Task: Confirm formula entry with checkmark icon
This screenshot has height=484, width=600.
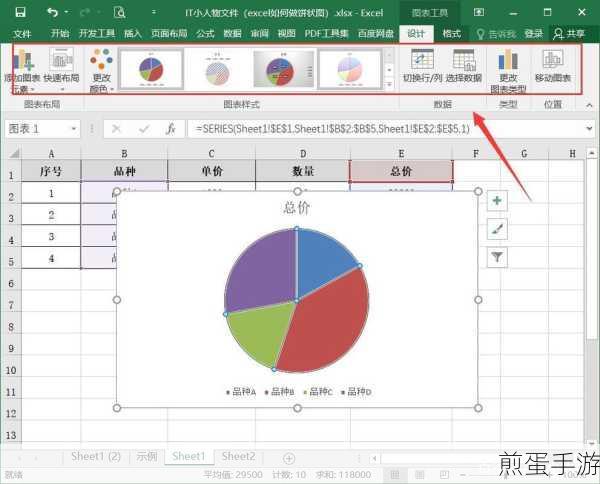Action: pyautogui.click(x=144, y=129)
